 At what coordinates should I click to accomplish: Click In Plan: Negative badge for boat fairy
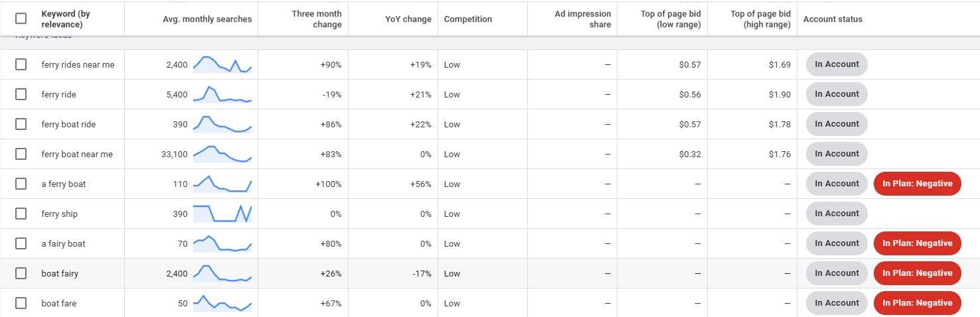(918, 273)
